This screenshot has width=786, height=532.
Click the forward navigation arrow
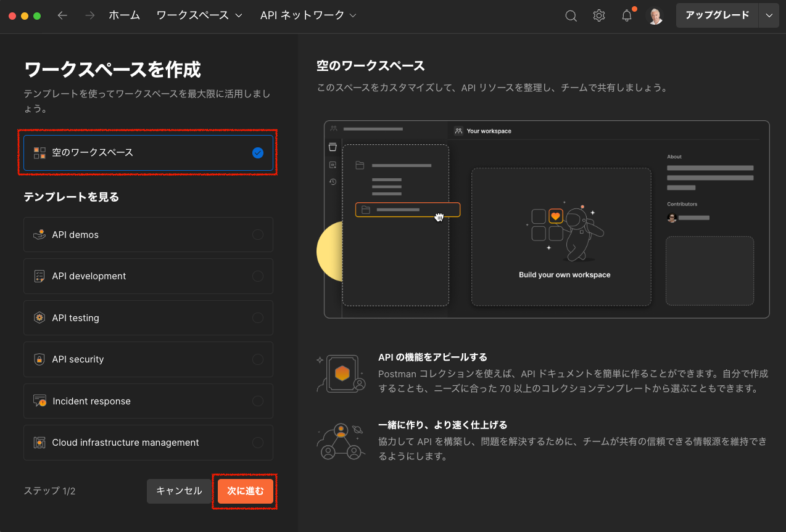pyautogui.click(x=90, y=15)
